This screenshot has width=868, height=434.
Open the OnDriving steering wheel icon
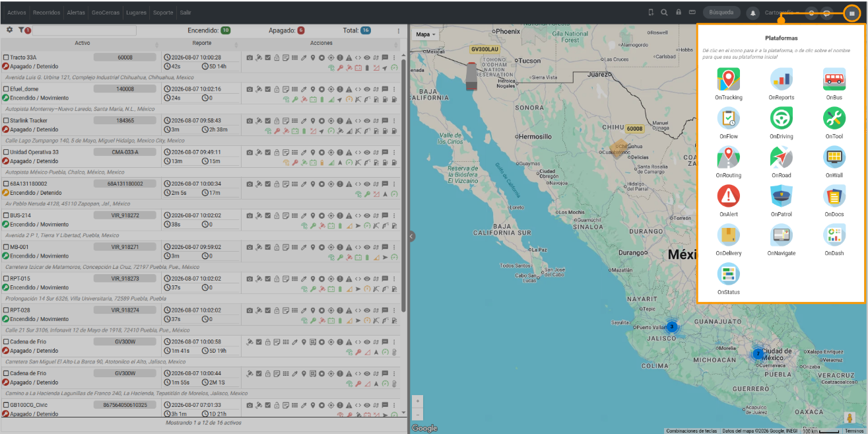pos(781,118)
